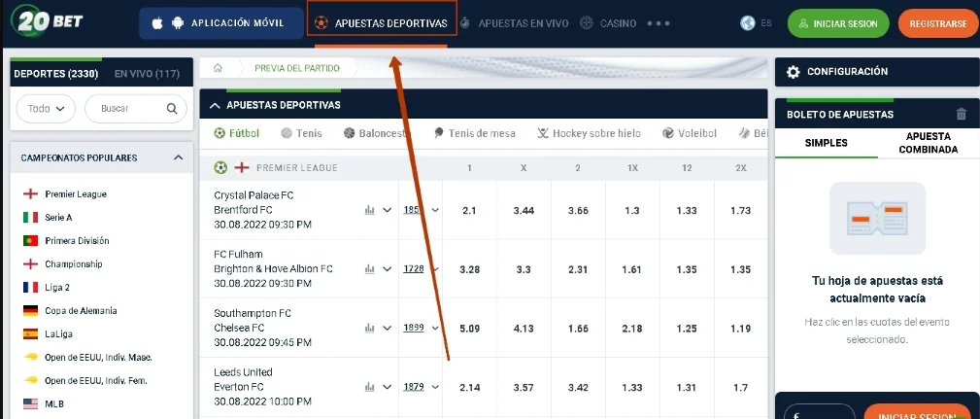Open Liga 2 from the sidebar
Screen dimensions: 980x419
[46, 288]
